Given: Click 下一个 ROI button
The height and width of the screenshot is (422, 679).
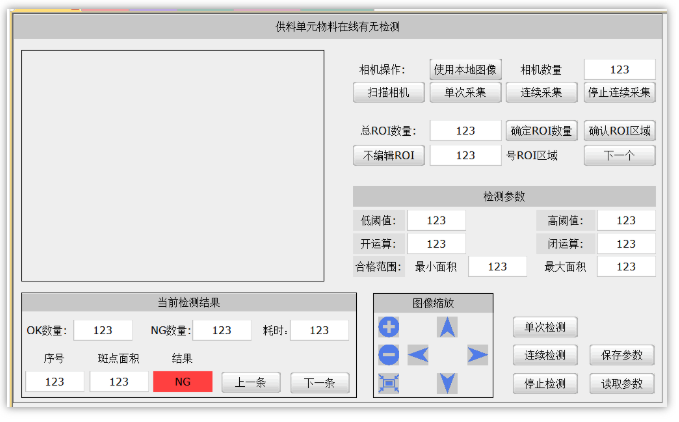Looking at the screenshot, I should click(x=620, y=155).
